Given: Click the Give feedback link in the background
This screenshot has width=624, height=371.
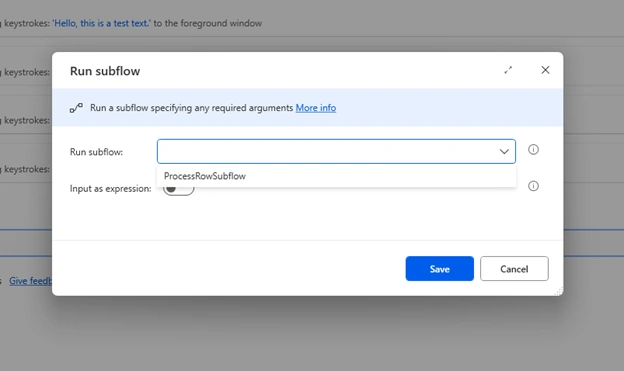Looking at the screenshot, I should tap(30, 281).
